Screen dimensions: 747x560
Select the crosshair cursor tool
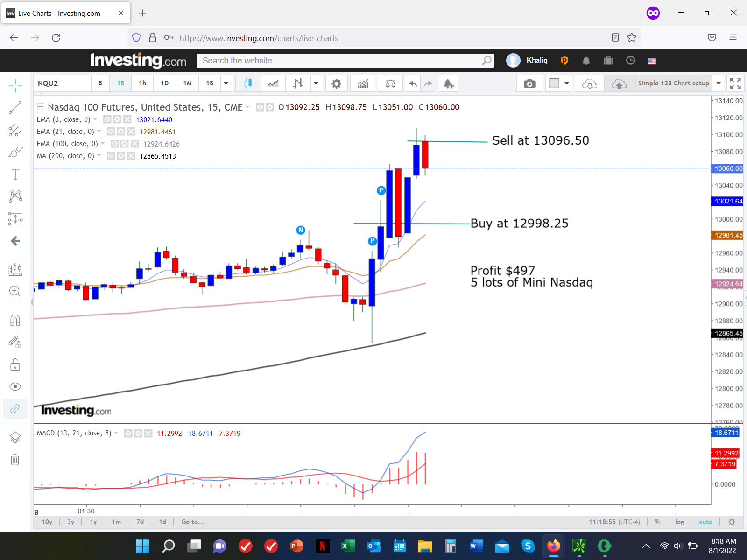(x=15, y=85)
